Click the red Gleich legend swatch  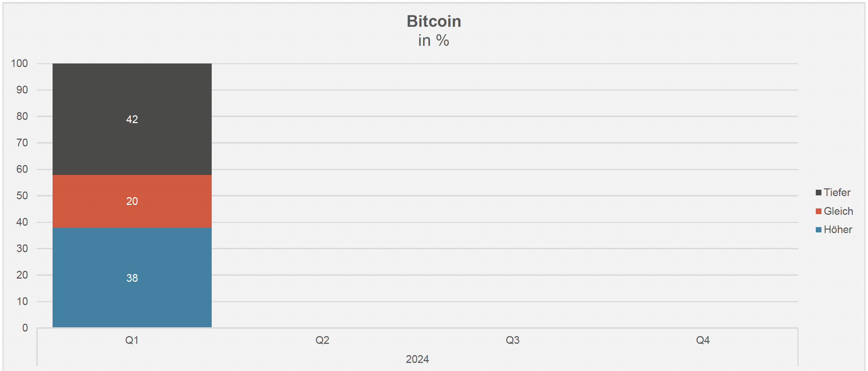[818, 211]
